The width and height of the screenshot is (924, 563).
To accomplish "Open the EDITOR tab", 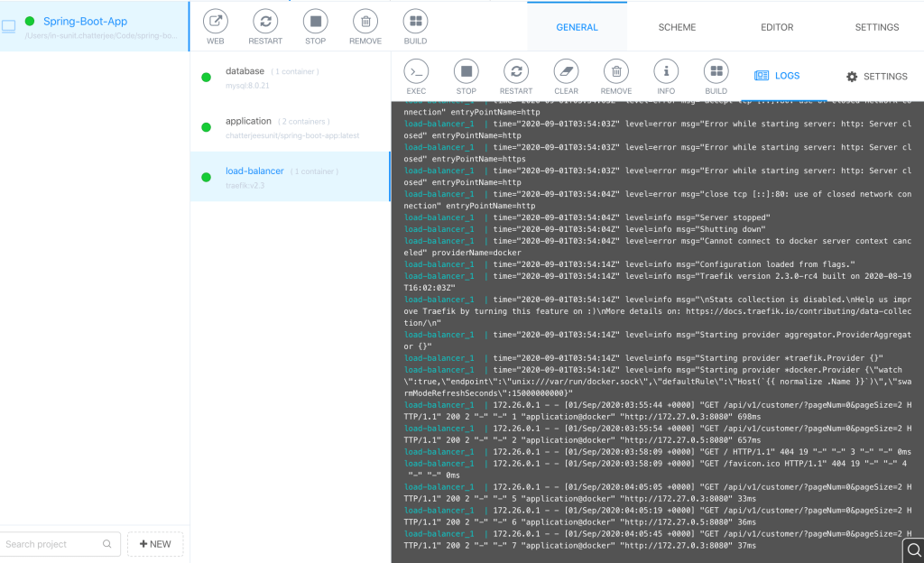I will point(777,27).
